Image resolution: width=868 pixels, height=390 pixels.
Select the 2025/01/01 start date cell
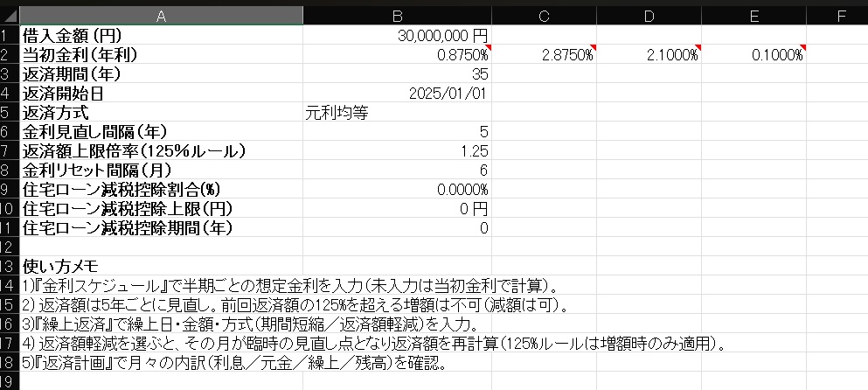pyautogui.click(x=397, y=93)
